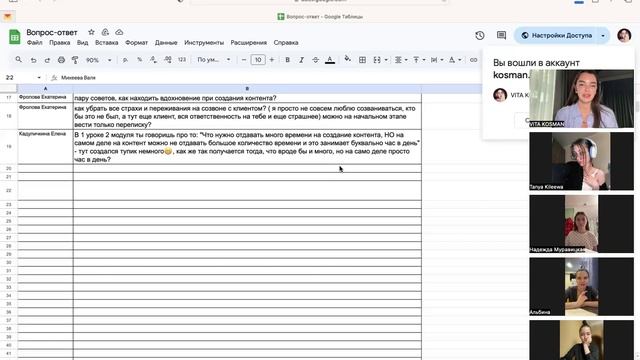Decrease the font size with minus

point(244,60)
